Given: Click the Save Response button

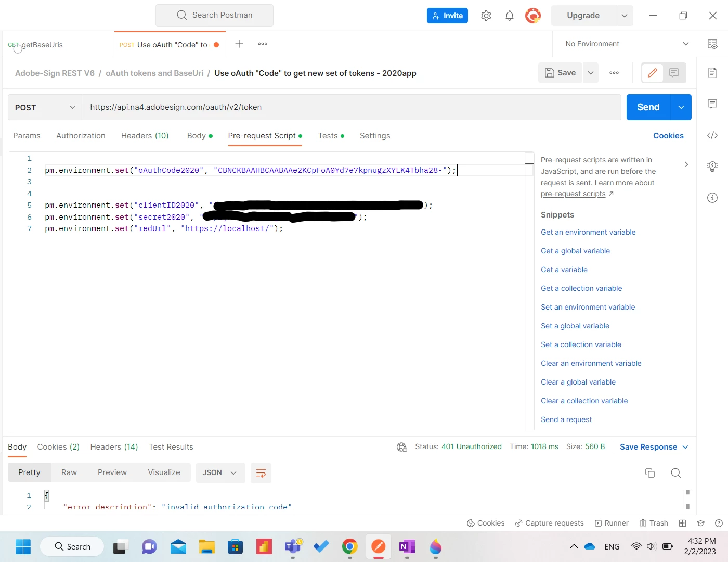Looking at the screenshot, I should tap(648, 447).
